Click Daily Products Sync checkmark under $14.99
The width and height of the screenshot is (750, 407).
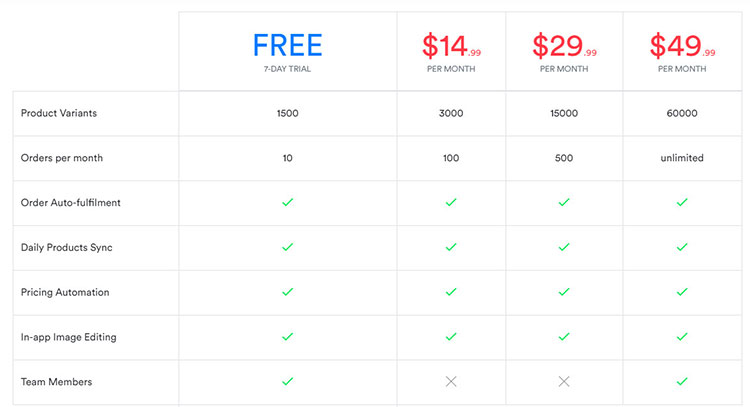(x=450, y=247)
